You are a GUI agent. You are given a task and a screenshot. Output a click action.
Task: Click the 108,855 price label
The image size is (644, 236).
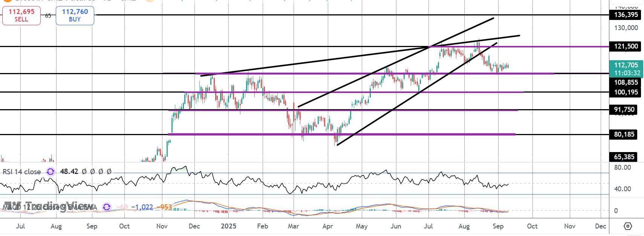626,82
